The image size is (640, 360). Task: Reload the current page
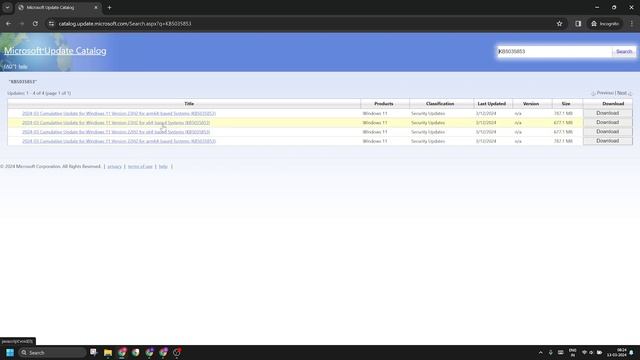[x=35, y=24]
